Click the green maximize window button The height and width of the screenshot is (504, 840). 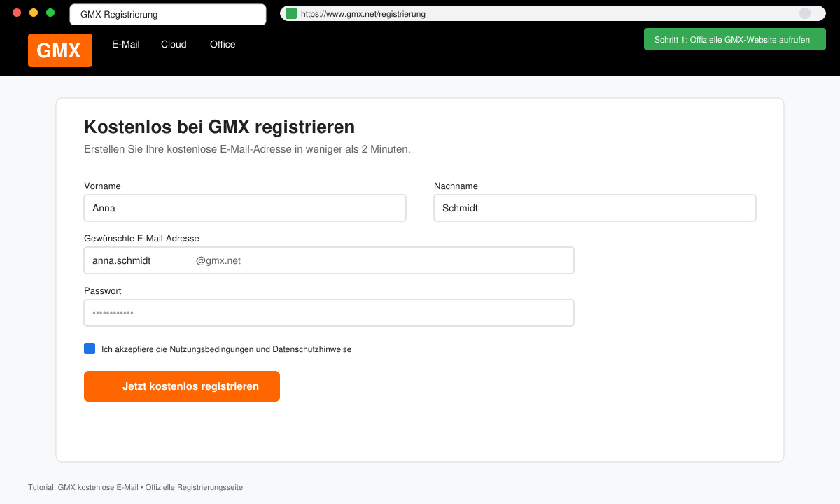[50, 13]
